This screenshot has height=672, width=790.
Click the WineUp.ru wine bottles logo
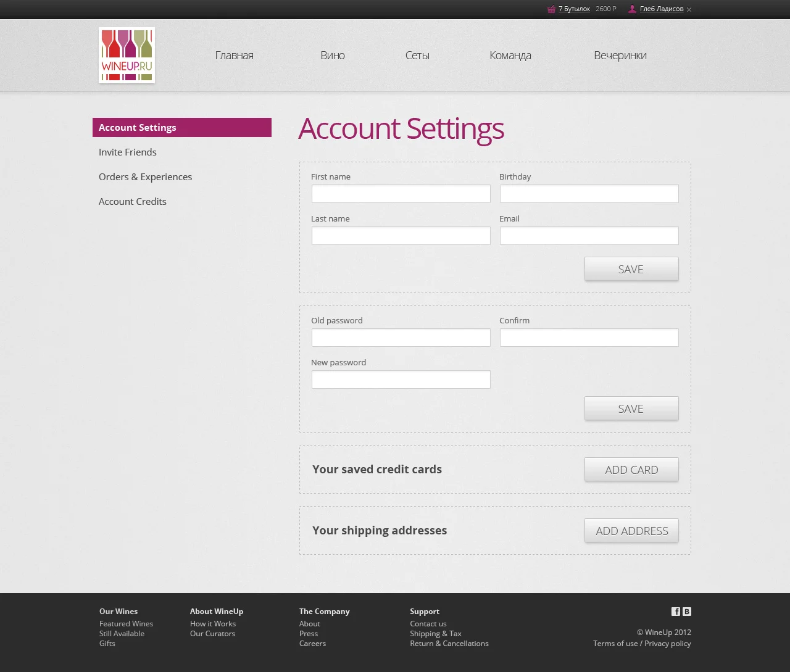pos(126,55)
